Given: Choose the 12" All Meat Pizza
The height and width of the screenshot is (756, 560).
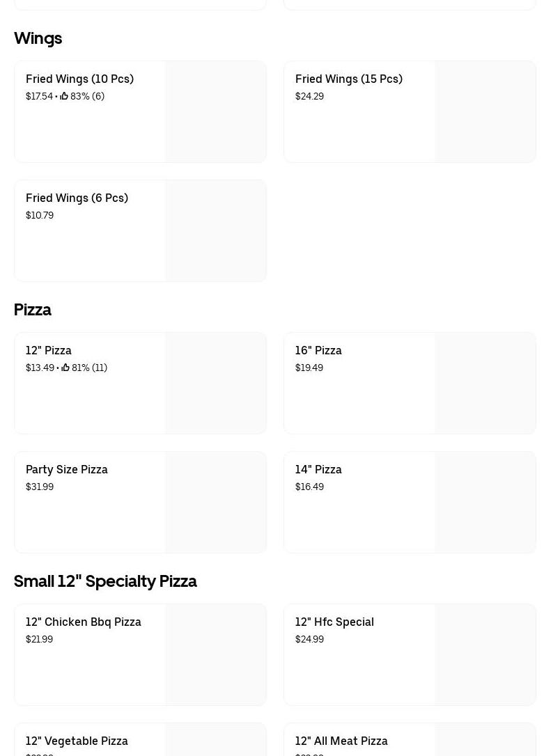Looking at the screenshot, I should [341, 741].
